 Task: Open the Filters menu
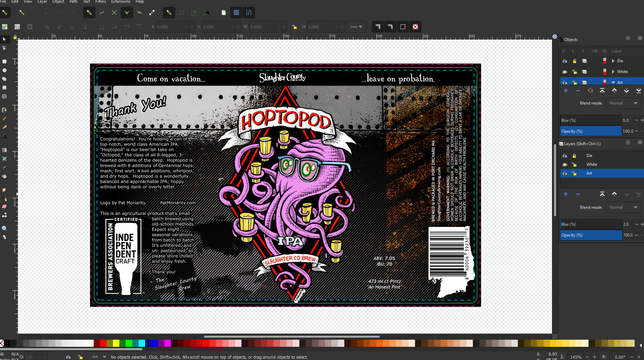point(100,2)
